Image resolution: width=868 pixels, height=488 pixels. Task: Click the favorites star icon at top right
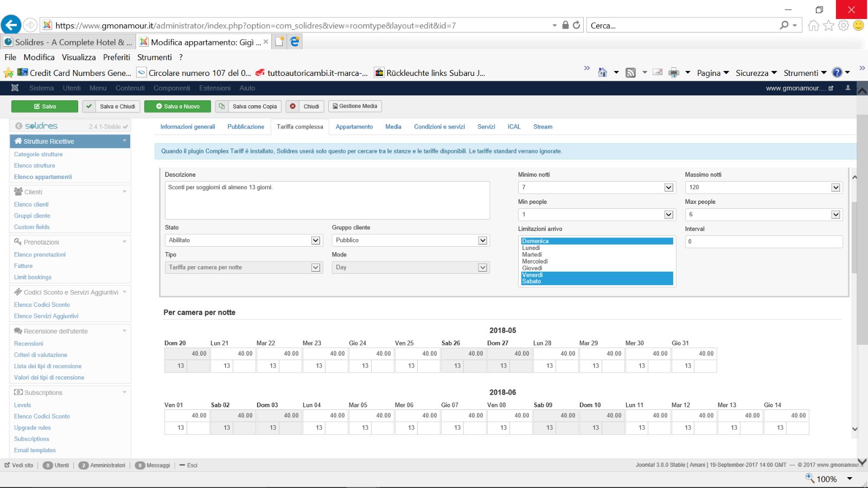828,25
